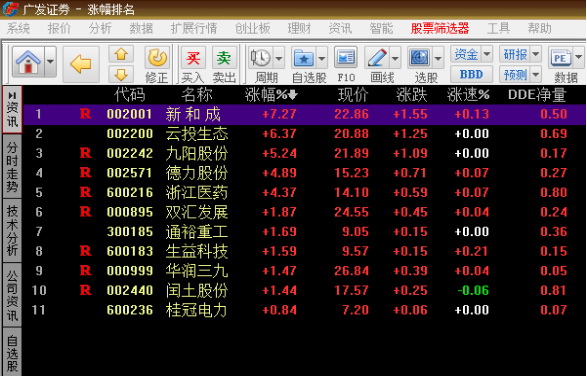
Task: Select the 桂冠电力 stock name
Action: click(x=197, y=310)
